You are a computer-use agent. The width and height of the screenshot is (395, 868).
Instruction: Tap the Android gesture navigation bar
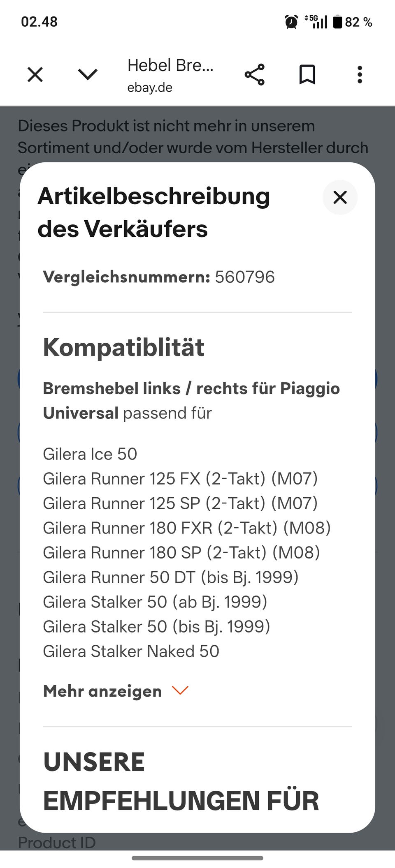(x=197, y=858)
